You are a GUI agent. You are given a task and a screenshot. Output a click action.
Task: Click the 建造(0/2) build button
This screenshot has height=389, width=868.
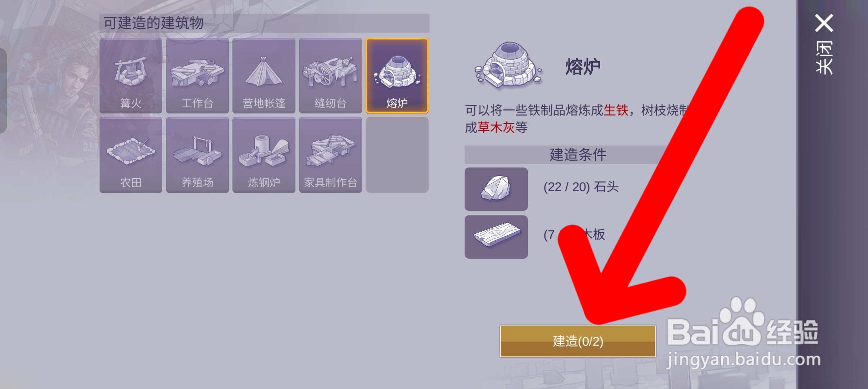[x=578, y=341]
